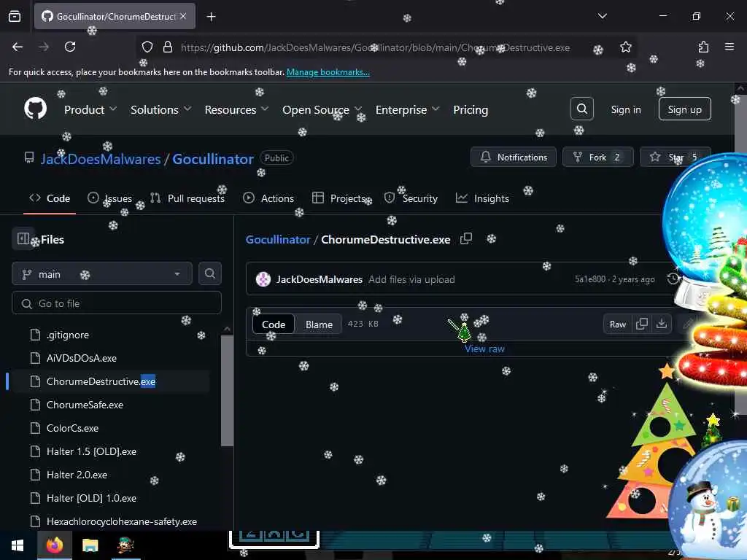Expand the Enterprise menu
This screenshot has width=747, height=560.
coord(407,109)
